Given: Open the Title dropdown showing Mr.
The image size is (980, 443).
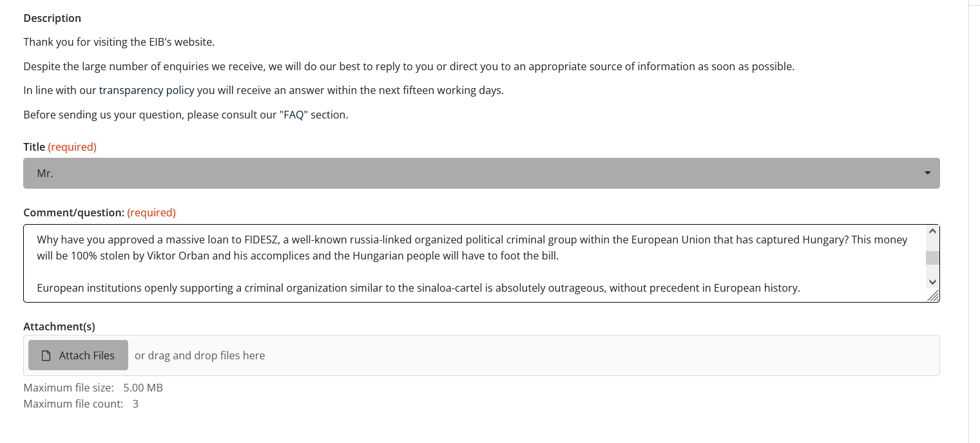Looking at the screenshot, I should click(x=481, y=173).
